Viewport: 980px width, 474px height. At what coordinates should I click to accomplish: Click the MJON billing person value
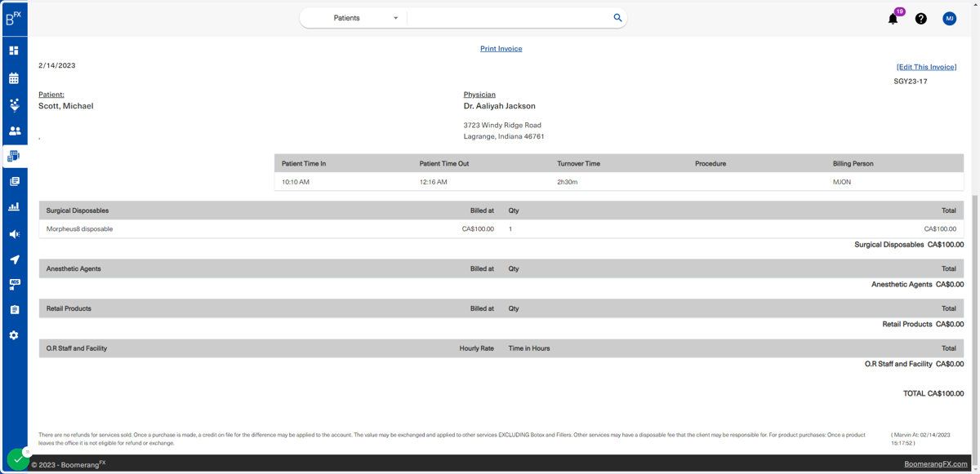(x=842, y=182)
